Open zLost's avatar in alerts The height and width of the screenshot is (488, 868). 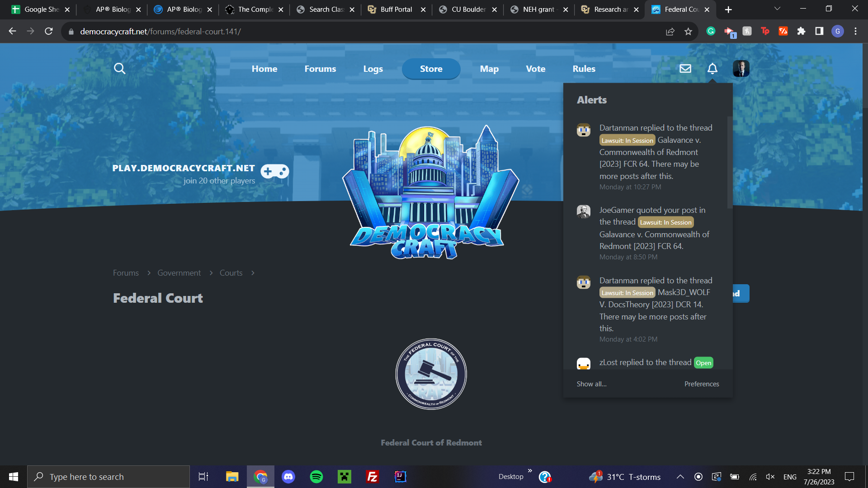click(584, 364)
